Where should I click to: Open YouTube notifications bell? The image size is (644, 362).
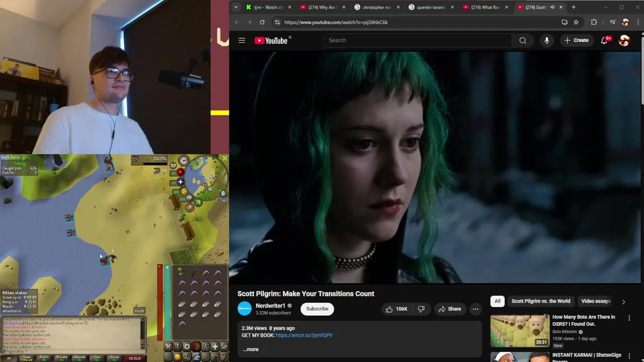tap(604, 40)
